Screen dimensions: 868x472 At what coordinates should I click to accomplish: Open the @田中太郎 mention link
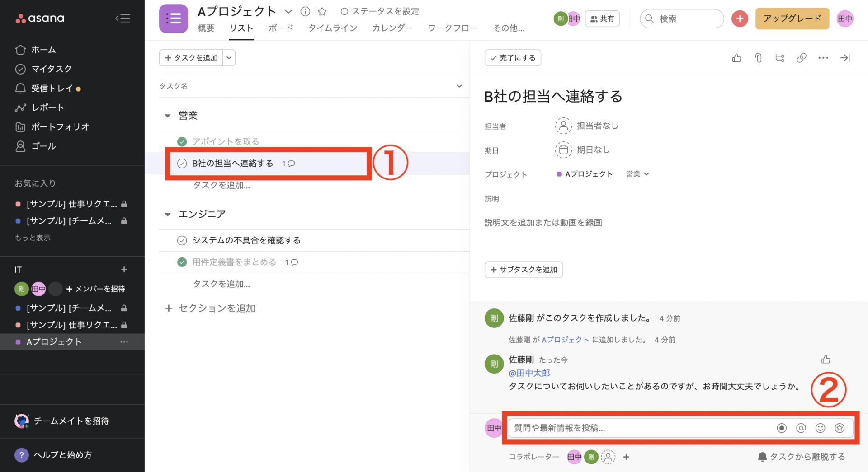click(x=528, y=373)
